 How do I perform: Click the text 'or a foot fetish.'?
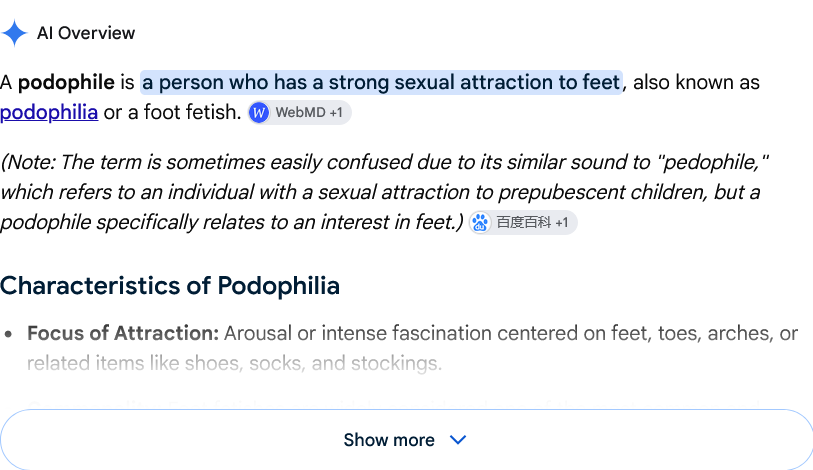(x=173, y=112)
